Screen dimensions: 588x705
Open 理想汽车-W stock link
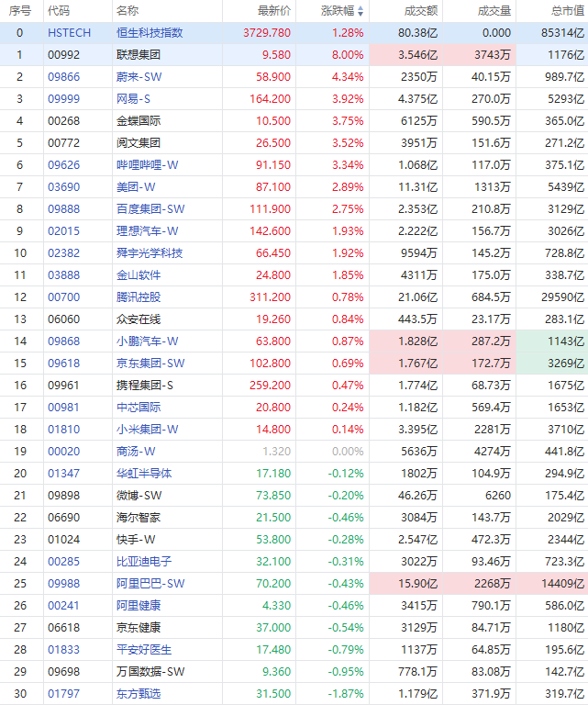[148, 231]
